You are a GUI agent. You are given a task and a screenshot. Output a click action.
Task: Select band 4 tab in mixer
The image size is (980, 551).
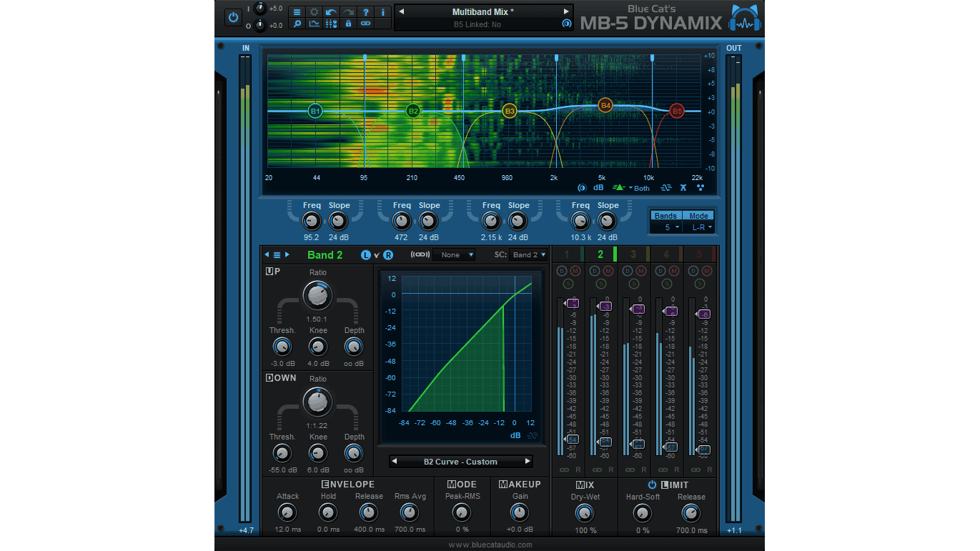(666, 254)
